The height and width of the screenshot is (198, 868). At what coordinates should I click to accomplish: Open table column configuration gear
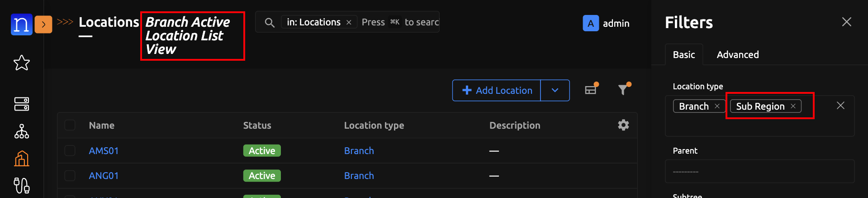[x=623, y=125]
